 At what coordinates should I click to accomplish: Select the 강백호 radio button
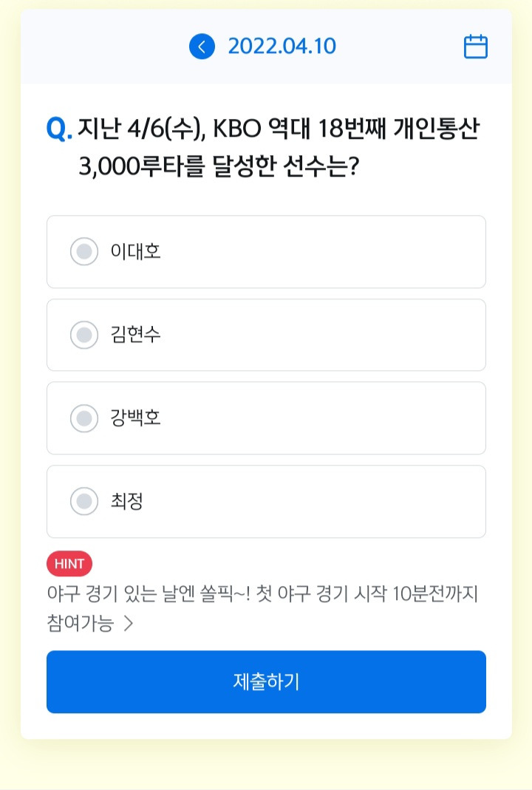(x=84, y=418)
